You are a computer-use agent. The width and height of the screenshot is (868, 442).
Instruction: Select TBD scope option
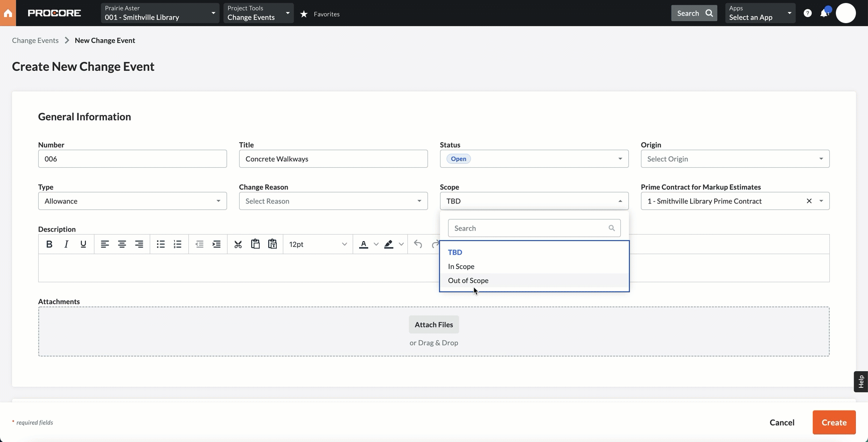pyautogui.click(x=534, y=252)
